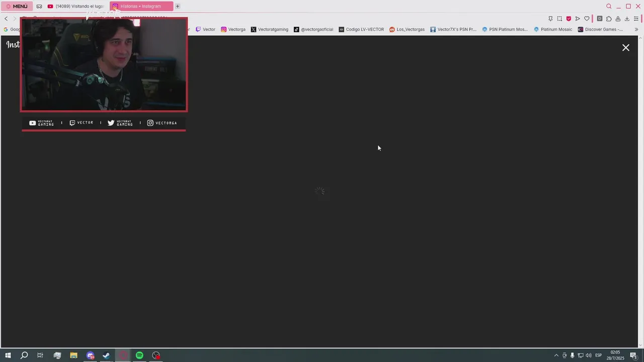Click the red ad blocker shield icon
Viewport: 644px width, 362px height.
569,19
